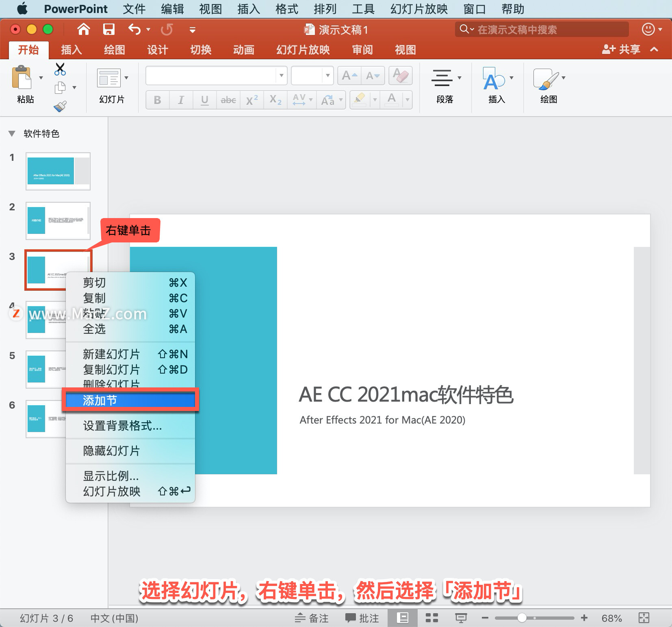The image size is (672, 627).
Task: Fit slide to window icon
Action: pos(644,618)
